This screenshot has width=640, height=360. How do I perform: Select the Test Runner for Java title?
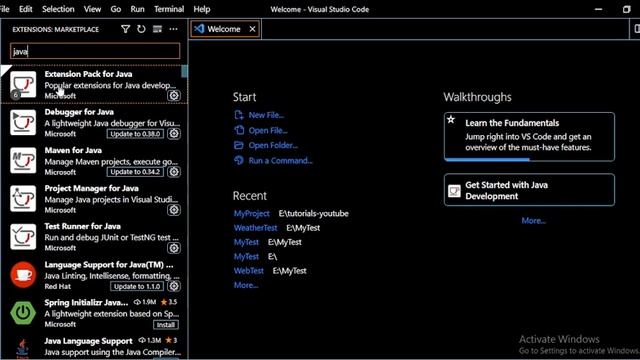click(82, 226)
